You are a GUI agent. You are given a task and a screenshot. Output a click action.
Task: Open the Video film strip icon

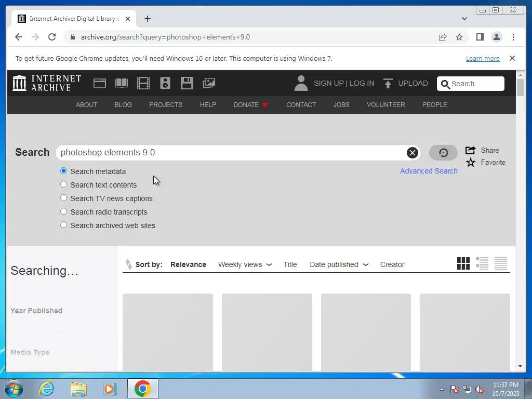pos(143,83)
